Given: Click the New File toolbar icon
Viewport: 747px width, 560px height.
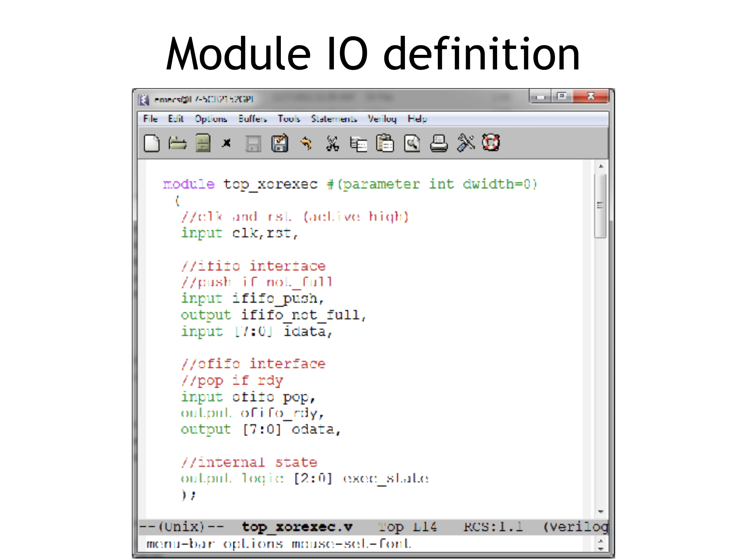Looking at the screenshot, I should pyautogui.click(x=152, y=143).
